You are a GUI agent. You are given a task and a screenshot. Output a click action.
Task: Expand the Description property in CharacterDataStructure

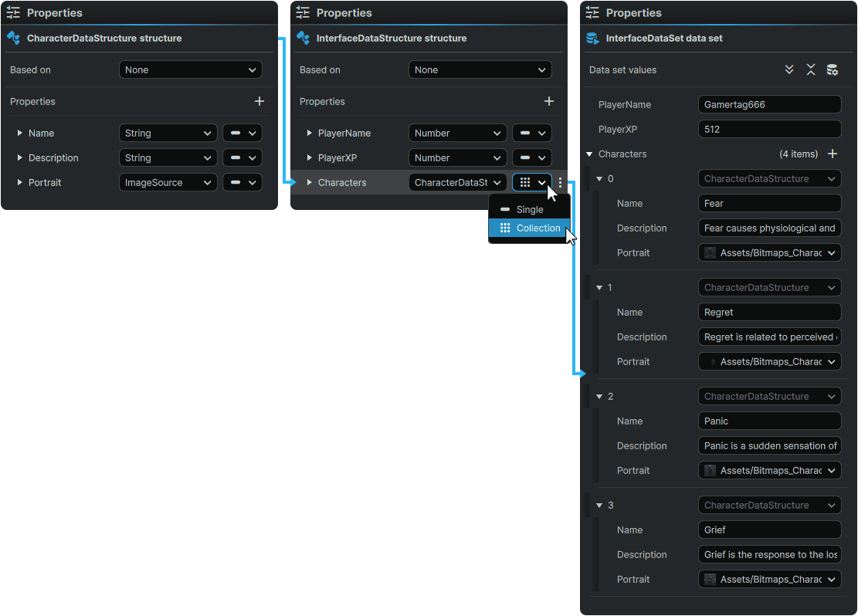(20, 158)
